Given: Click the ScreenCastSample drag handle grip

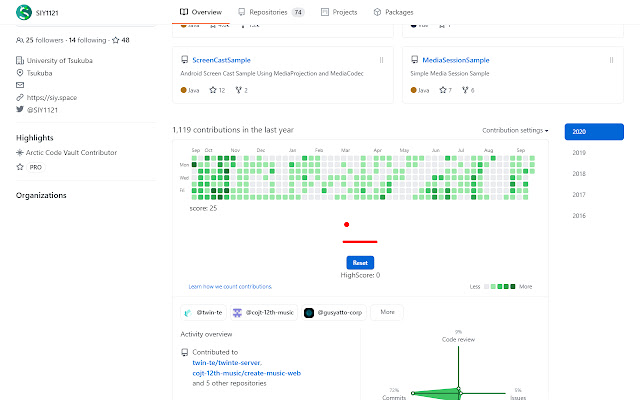Looking at the screenshot, I should (x=381, y=60).
